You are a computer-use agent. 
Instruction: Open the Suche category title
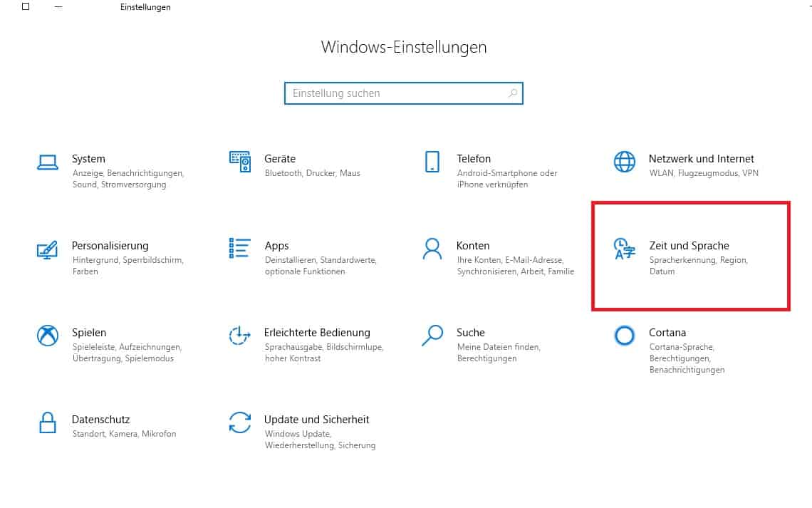coord(470,333)
